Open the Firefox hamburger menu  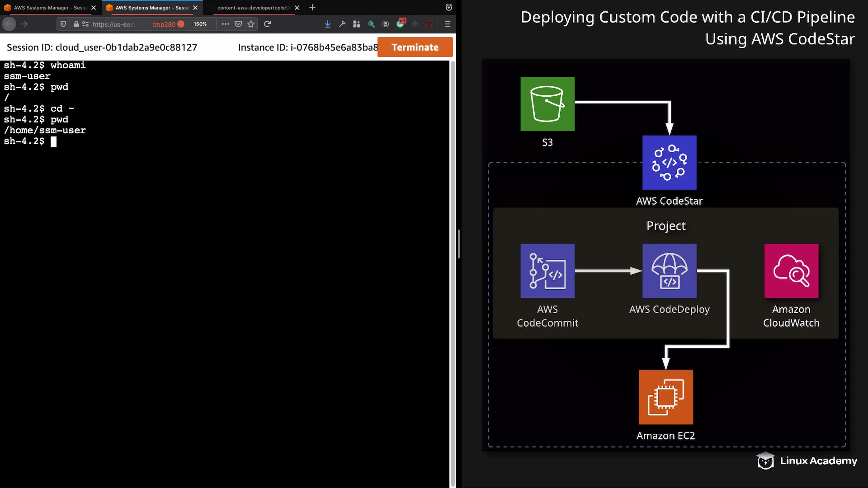(448, 24)
